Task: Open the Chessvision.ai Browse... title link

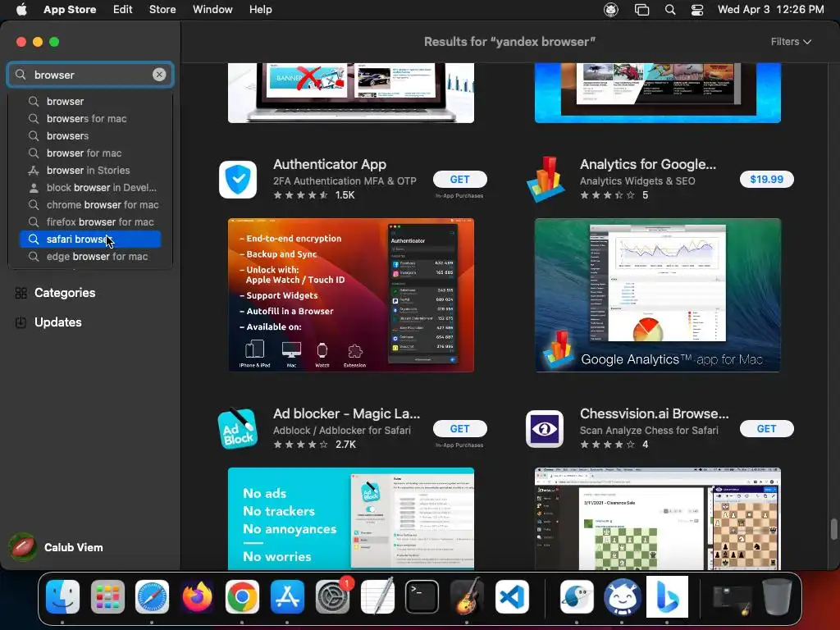Action: 654,413
